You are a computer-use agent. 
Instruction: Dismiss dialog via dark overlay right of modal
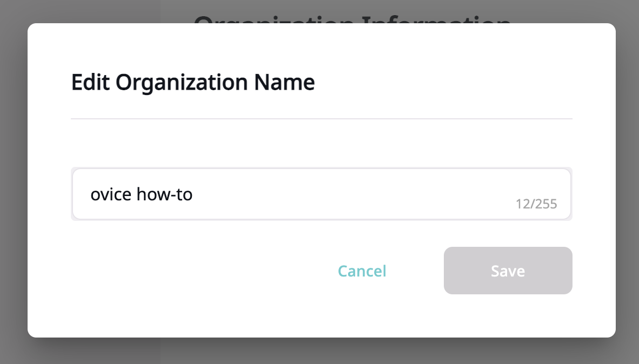[627, 182]
